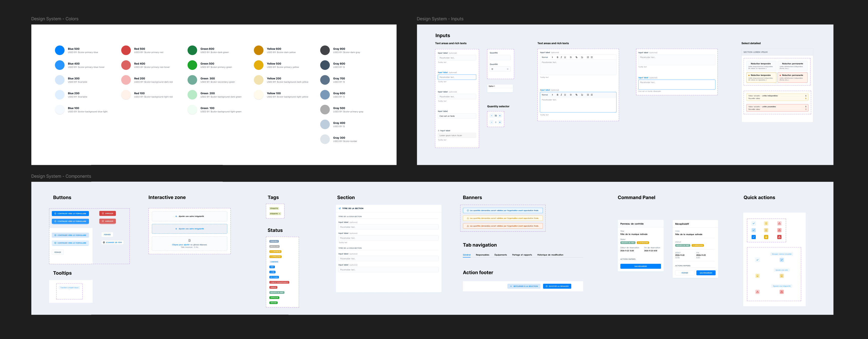The image size is (868, 339).
Task: Switch to the Responsables tab
Action: tap(482, 255)
